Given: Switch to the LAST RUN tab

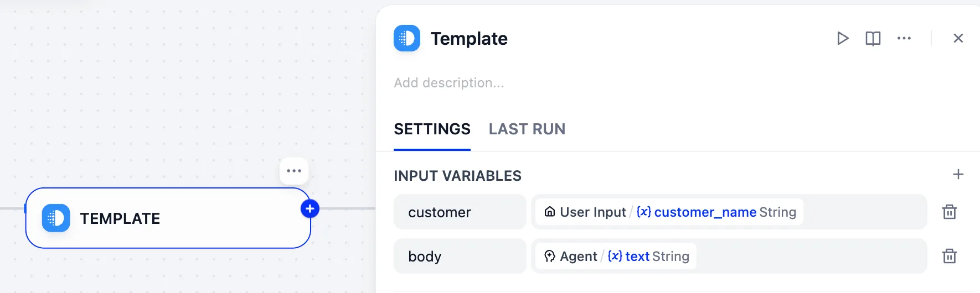Looking at the screenshot, I should pyautogui.click(x=527, y=129).
